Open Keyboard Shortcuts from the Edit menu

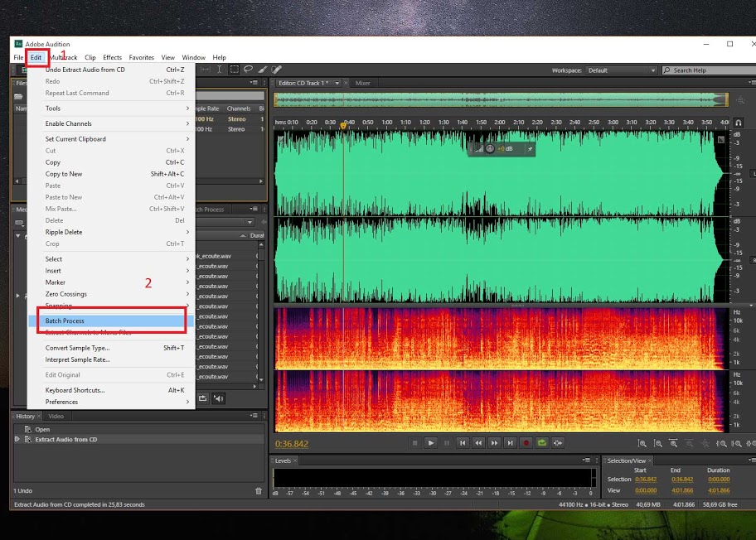coord(75,390)
